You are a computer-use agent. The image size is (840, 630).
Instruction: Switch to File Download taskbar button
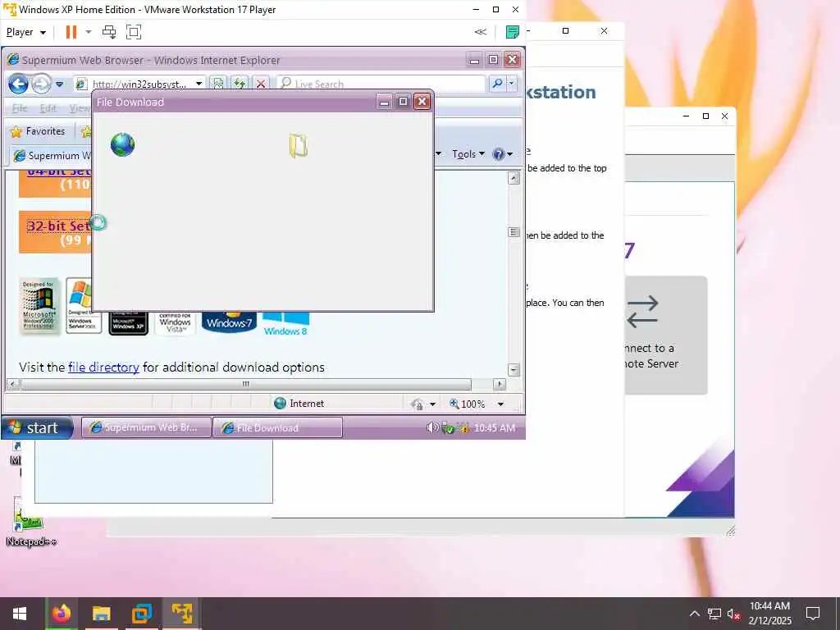277,427
